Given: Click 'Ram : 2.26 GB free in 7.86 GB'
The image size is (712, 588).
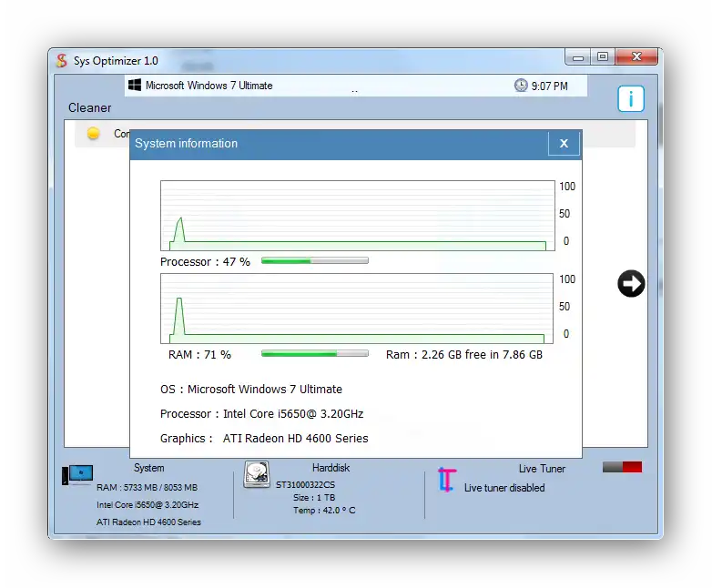Looking at the screenshot, I should (464, 355).
